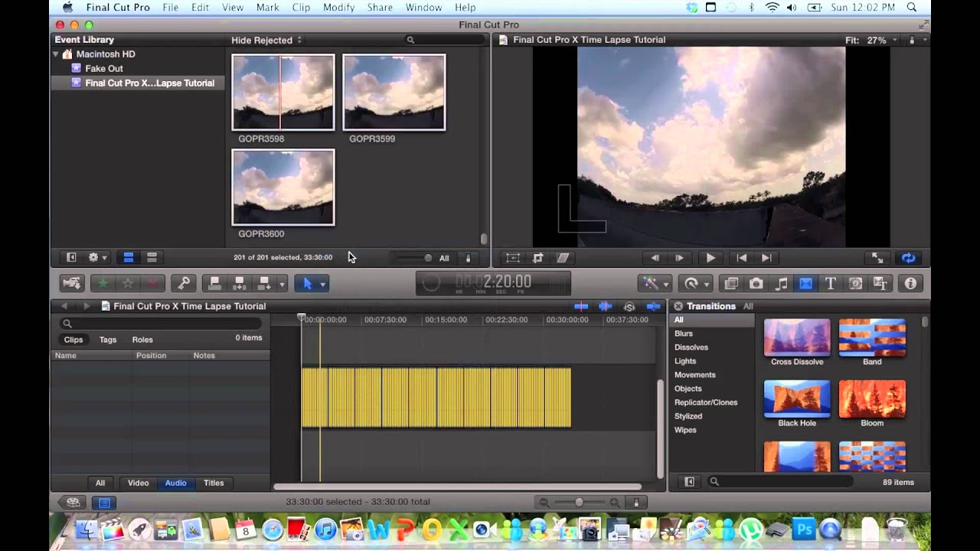This screenshot has width=980, height=551.
Task: Open the Fit 27% viewer zoom menu
Action: (871, 40)
